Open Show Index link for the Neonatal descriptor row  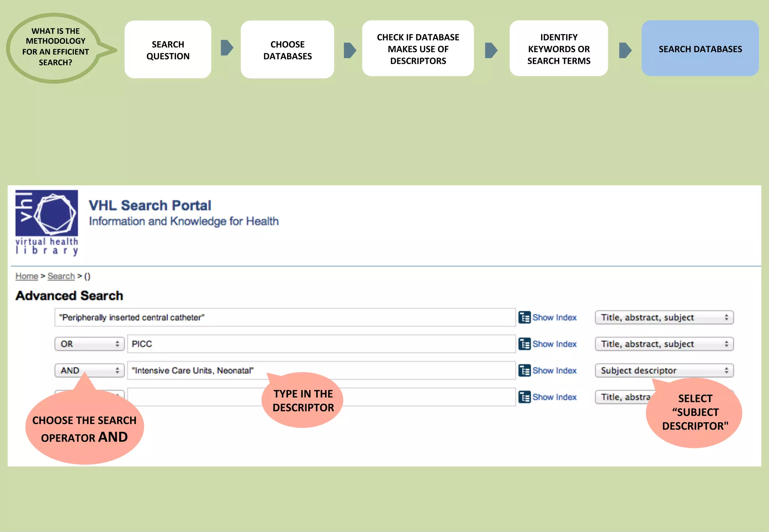pyautogui.click(x=555, y=371)
